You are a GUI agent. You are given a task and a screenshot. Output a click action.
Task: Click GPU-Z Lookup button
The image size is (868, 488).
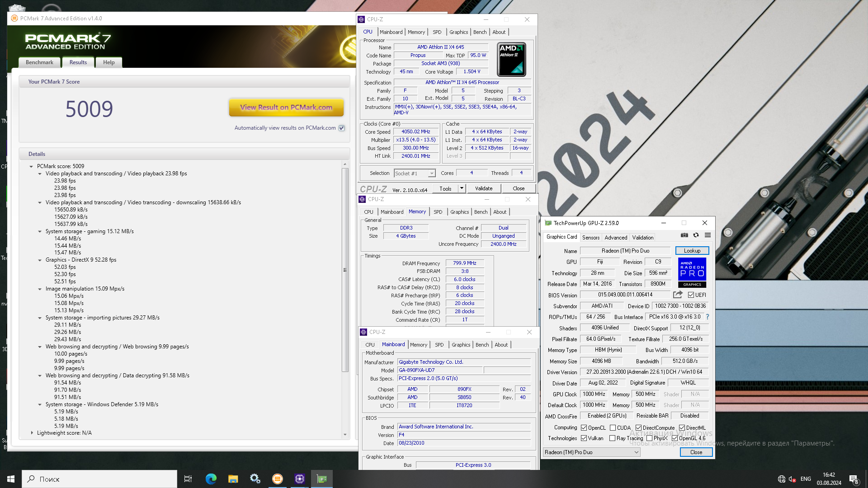692,251
